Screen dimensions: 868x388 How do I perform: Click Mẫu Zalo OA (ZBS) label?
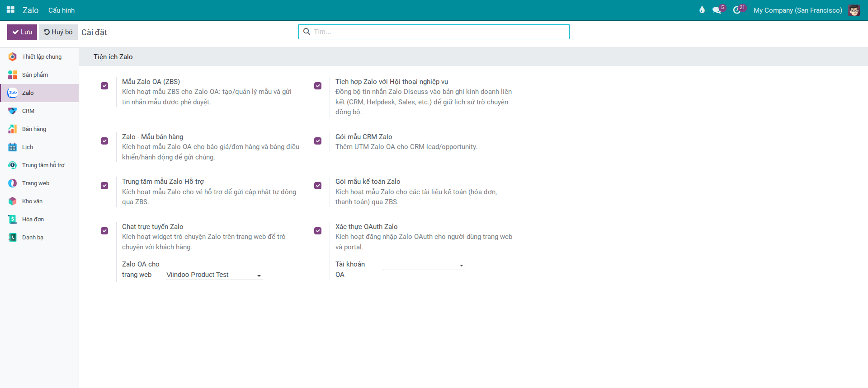(x=151, y=82)
